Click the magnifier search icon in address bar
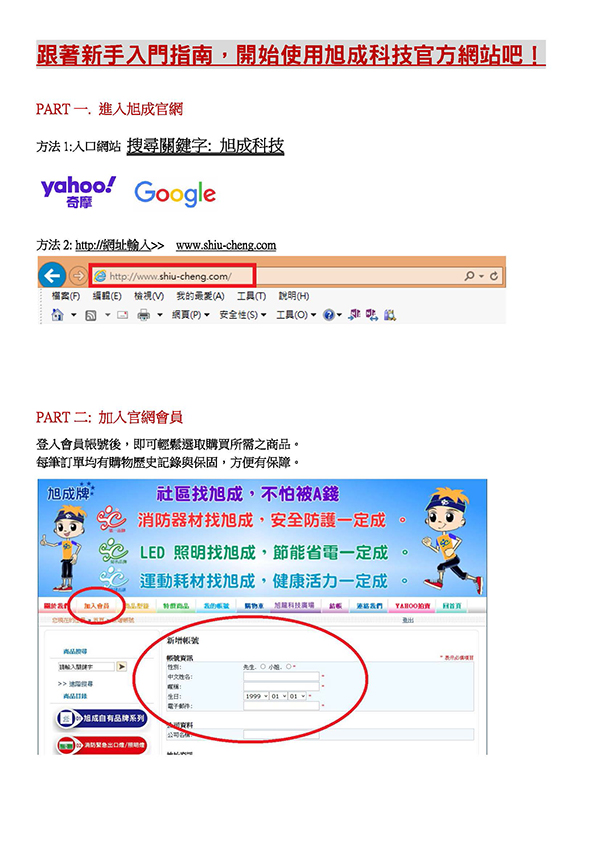Screen dimensions: 600x848 coord(469,276)
